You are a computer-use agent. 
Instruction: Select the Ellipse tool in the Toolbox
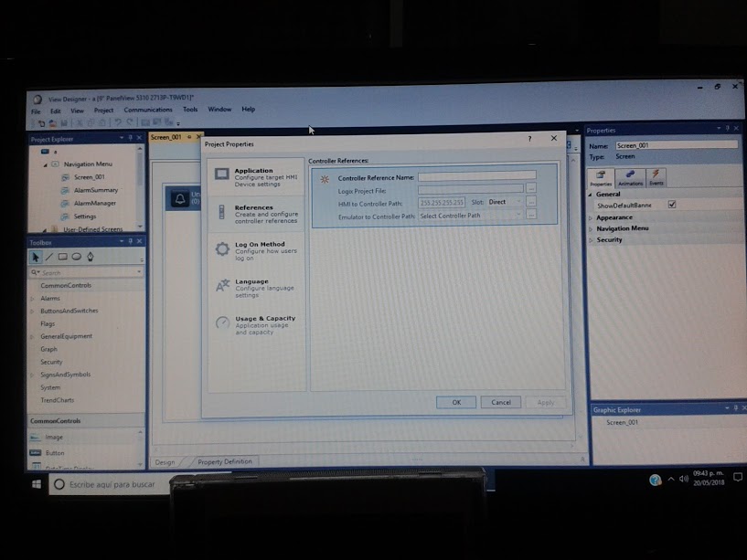(x=76, y=256)
